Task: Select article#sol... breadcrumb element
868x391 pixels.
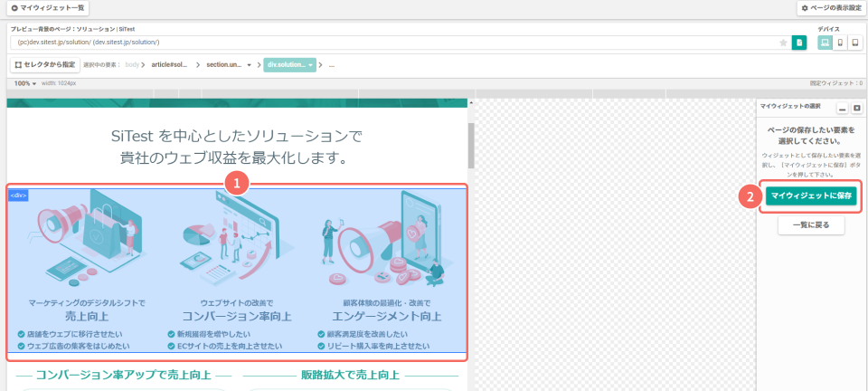Action: tap(169, 65)
